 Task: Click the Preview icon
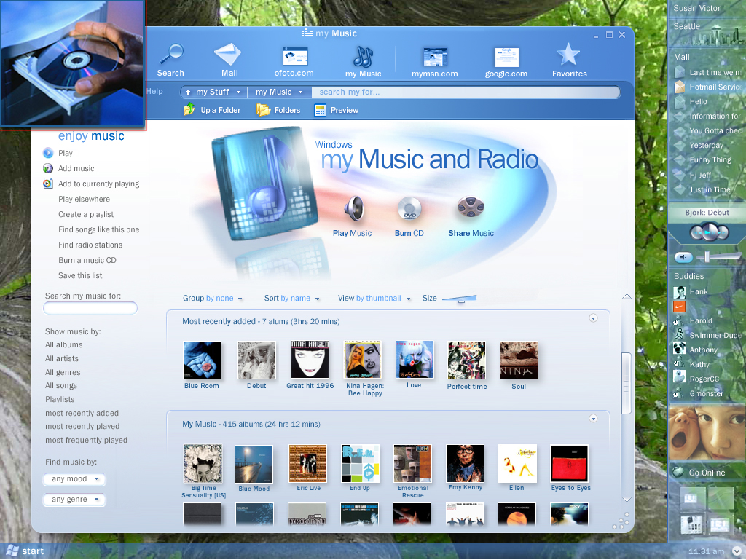tap(321, 110)
